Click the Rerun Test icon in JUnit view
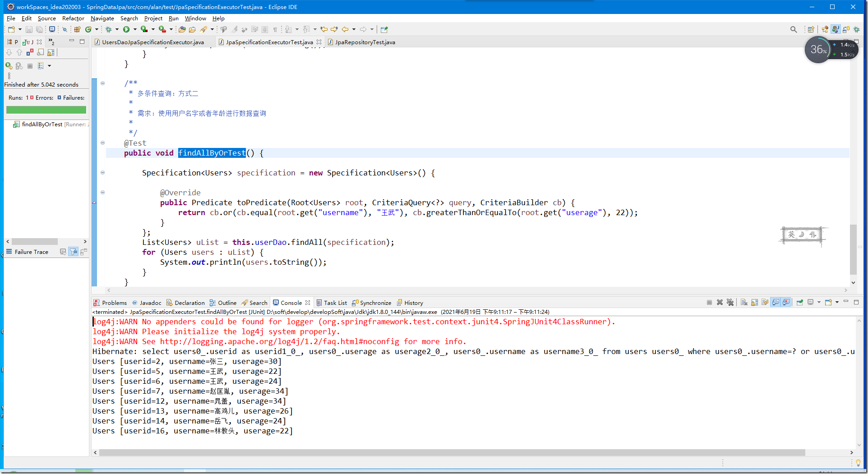Screen dimensions: 868x474 coord(9,66)
